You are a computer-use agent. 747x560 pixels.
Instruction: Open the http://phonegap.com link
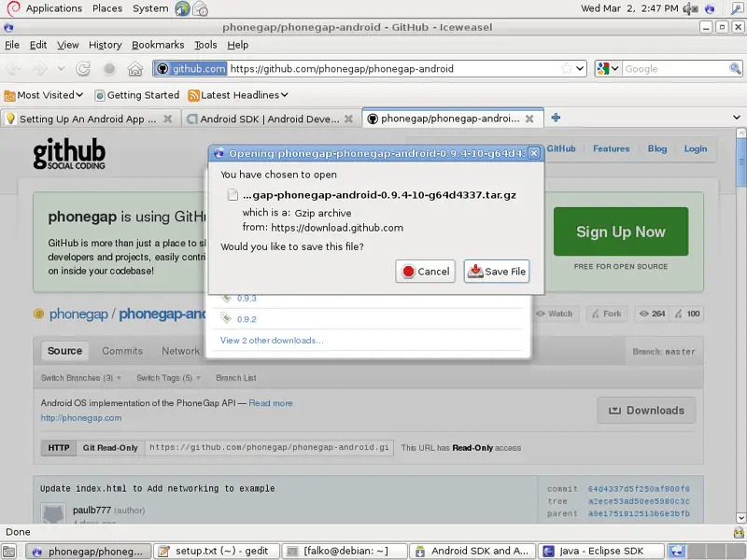click(x=81, y=418)
